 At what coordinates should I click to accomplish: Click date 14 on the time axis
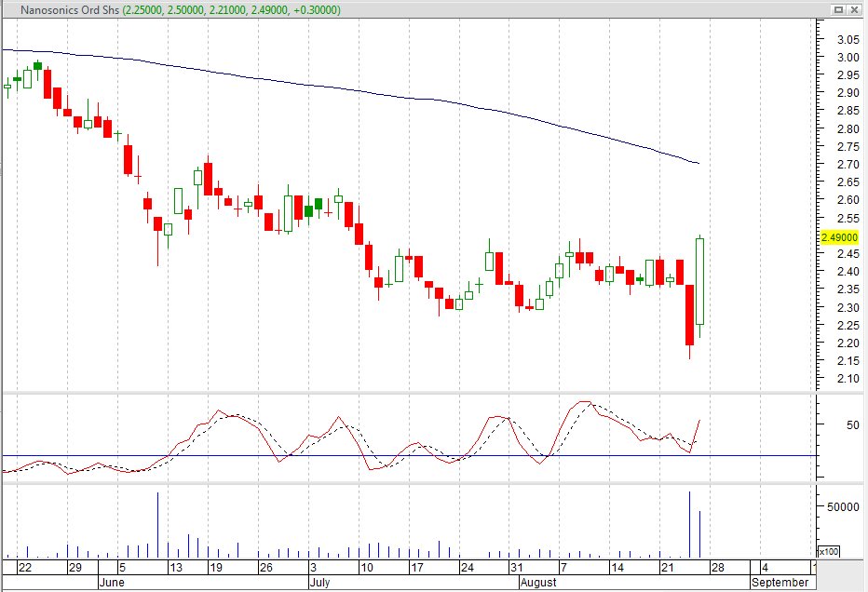coord(617,568)
